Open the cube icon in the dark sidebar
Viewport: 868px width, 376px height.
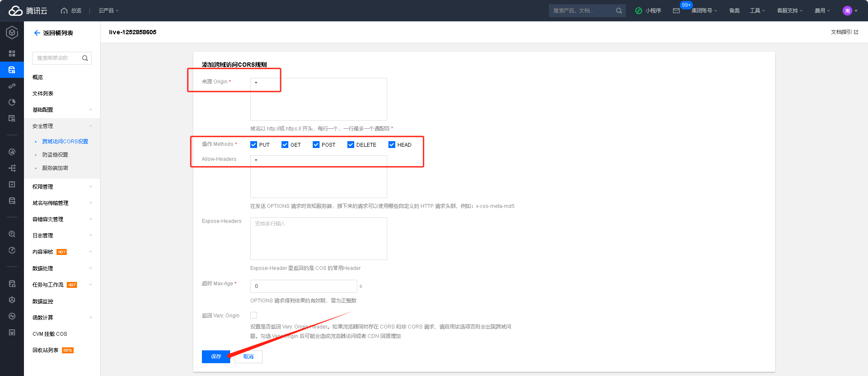click(12, 300)
